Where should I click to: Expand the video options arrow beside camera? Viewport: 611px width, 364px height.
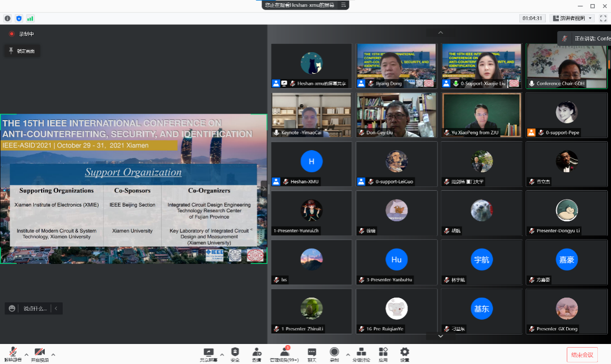point(53,355)
